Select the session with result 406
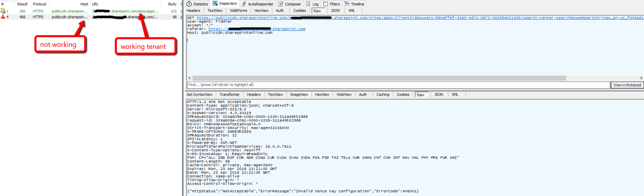This screenshot has height=196, width=644. [22, 17]
